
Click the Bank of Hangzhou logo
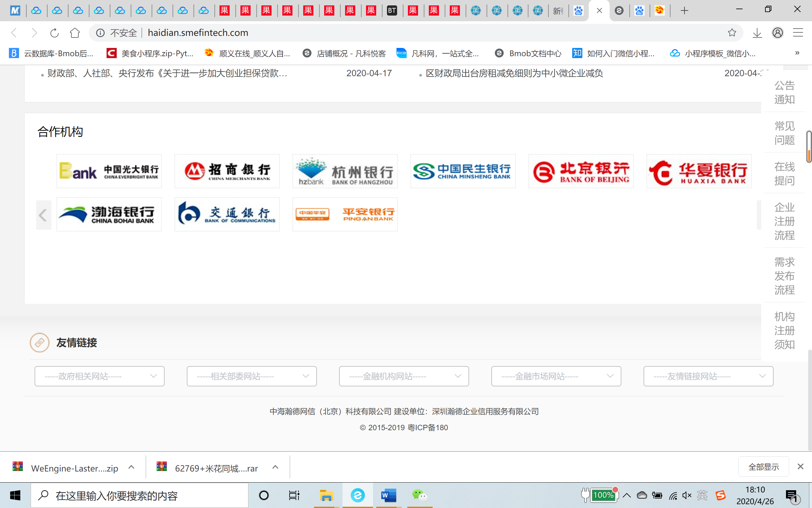click(345, 171)
